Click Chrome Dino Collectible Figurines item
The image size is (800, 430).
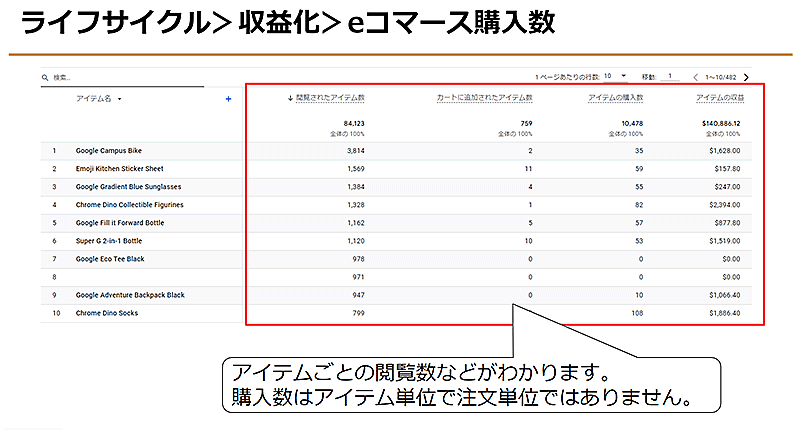(x=129, y=205)
